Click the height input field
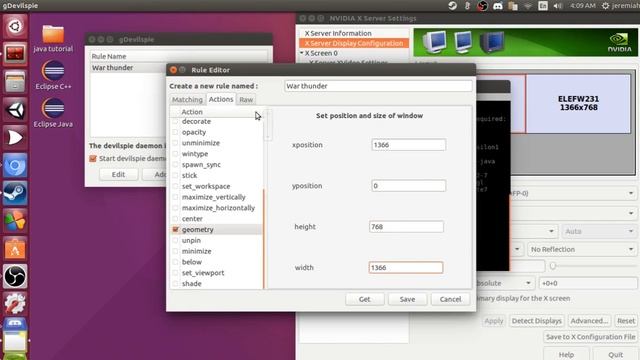Image resolution: width=640 pixels, height=360 pixels. (406, 227)
